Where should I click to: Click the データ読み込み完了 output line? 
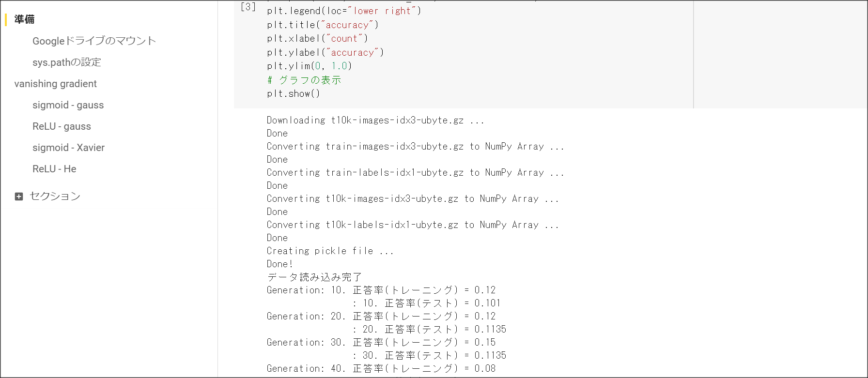[314, 277]
